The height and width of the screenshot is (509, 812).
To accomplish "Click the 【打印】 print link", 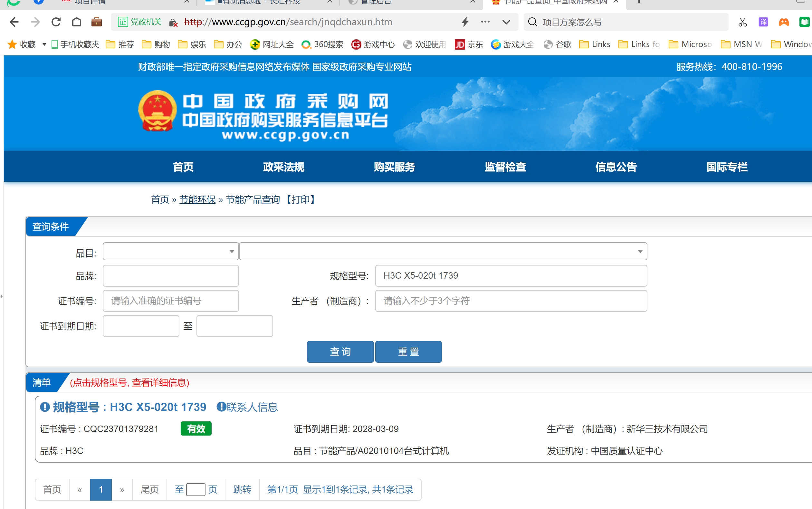I will [x=301, y=200].
